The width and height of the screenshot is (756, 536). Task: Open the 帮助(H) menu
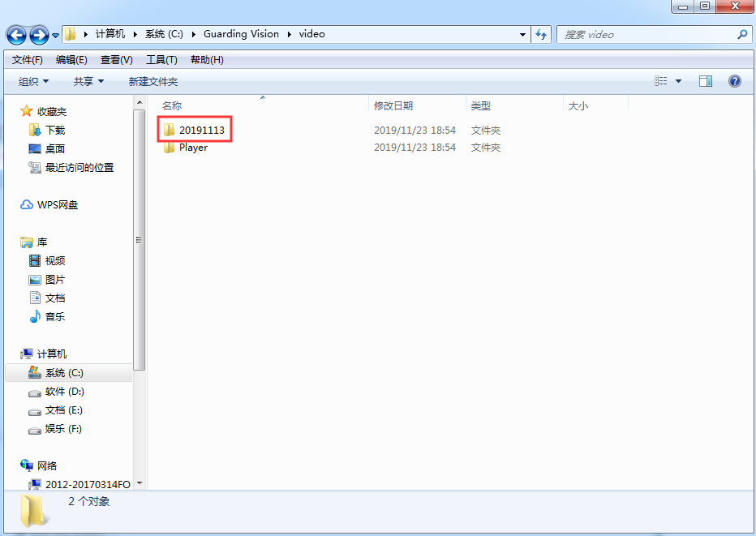[207, 60]
